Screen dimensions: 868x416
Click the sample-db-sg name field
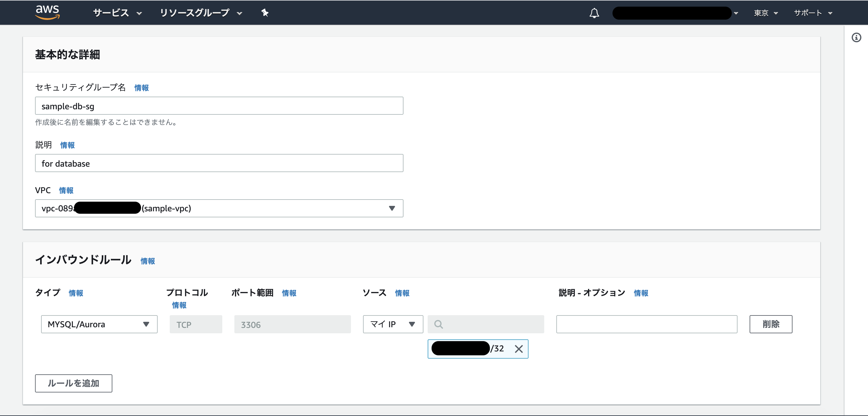point(219,106)
